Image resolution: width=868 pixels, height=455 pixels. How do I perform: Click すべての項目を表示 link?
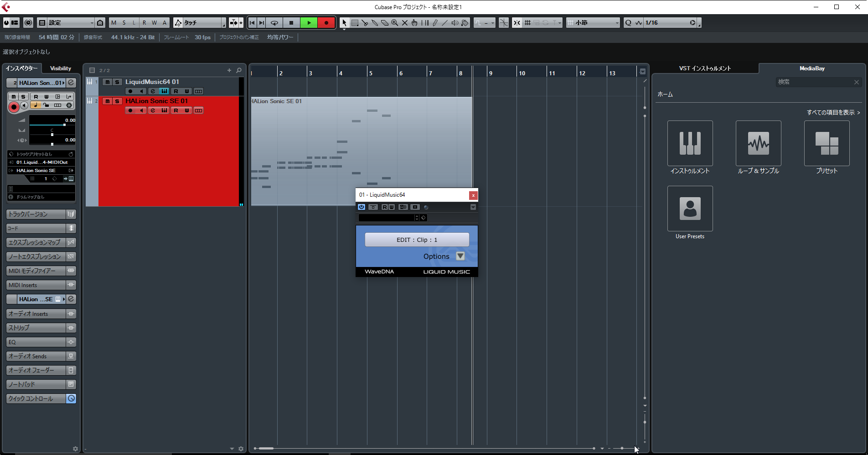point(833,112)
